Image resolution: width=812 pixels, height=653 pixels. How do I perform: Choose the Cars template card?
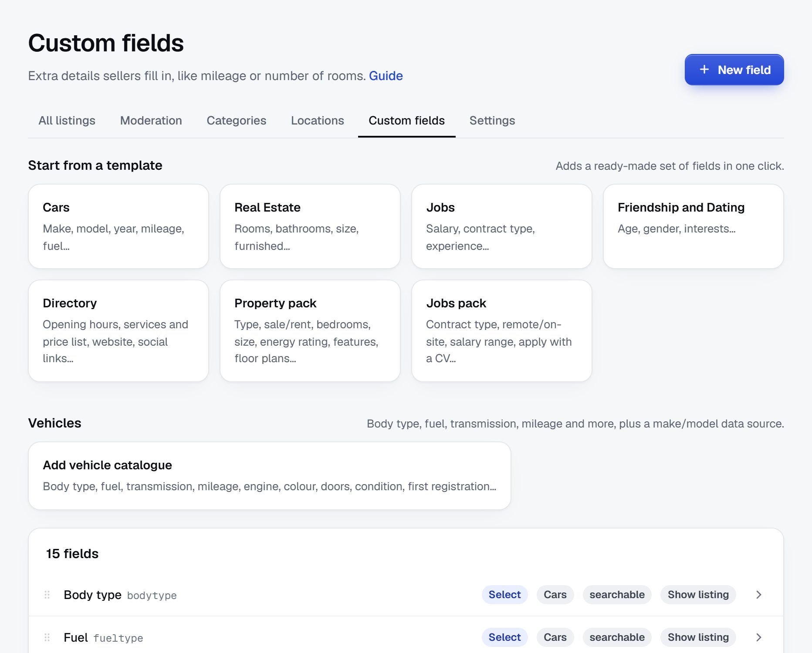click(x=118, y=226)
